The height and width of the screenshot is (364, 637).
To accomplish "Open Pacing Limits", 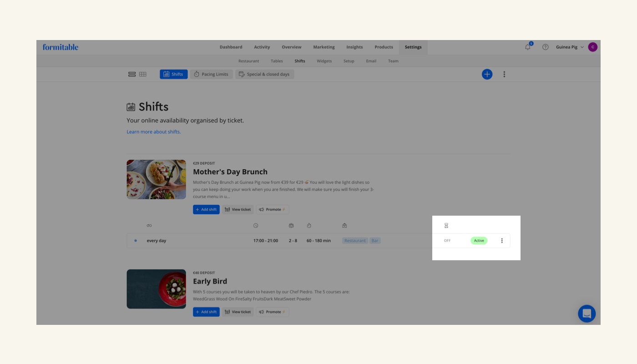I will click(212, 74).
